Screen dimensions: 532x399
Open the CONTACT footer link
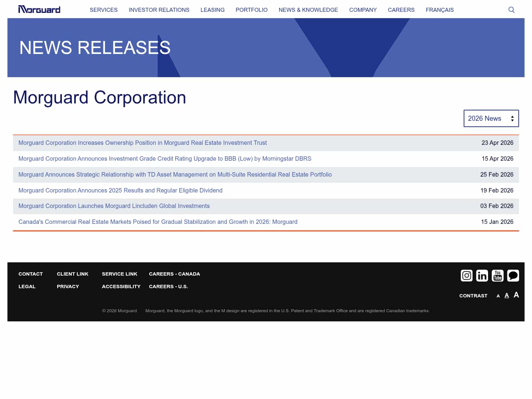click(30, 274)
